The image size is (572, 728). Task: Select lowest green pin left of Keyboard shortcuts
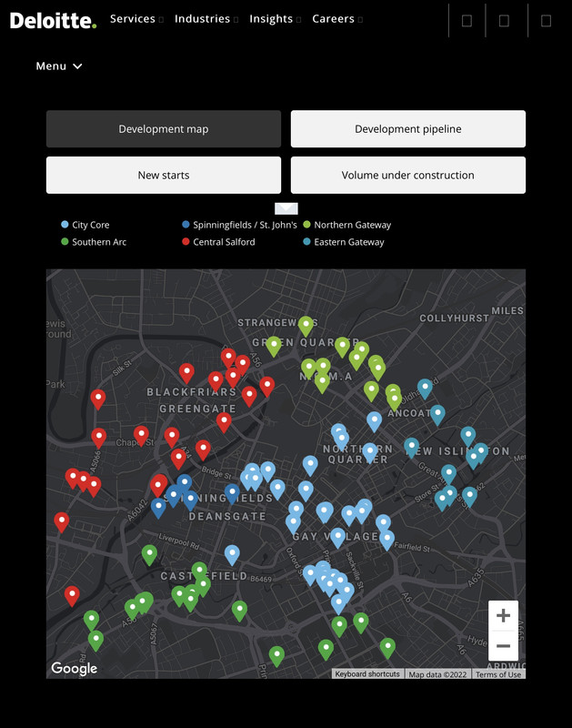[277, 656]
